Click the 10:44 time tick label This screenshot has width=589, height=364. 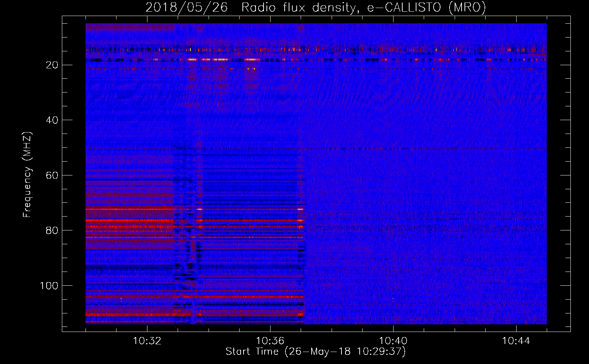pos(516,341)
